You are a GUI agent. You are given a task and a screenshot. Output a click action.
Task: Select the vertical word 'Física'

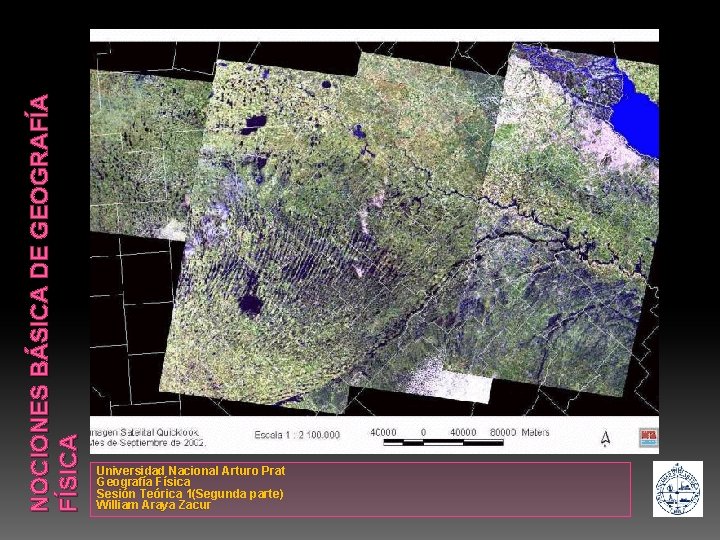[x=69, y=472]
